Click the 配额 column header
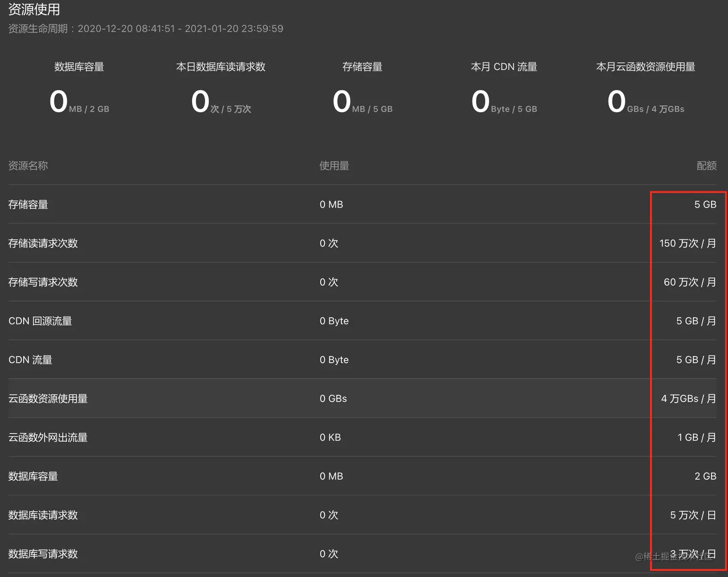 pos(706,166)
